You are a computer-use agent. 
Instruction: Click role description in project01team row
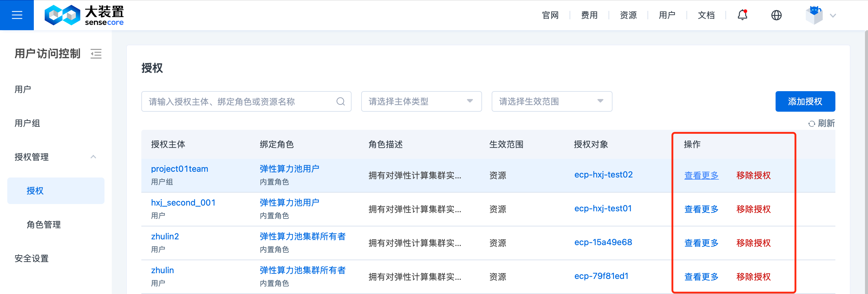click(415, 175)
